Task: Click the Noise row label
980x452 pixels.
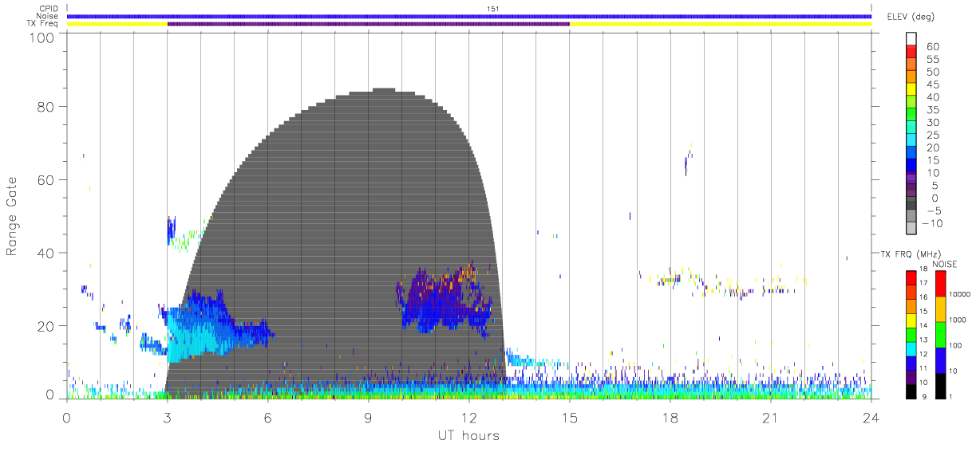Action: pos(49,16)
